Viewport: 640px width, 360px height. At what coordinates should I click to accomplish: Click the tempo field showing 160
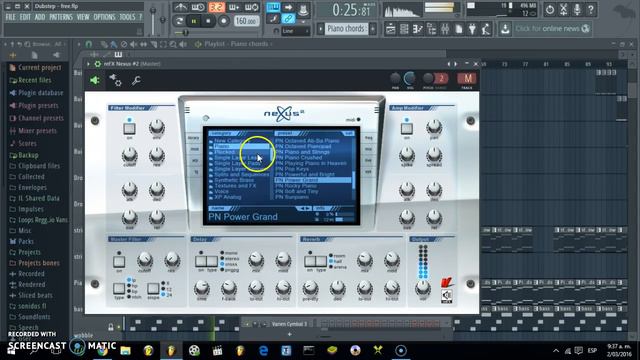coord(247,21)
